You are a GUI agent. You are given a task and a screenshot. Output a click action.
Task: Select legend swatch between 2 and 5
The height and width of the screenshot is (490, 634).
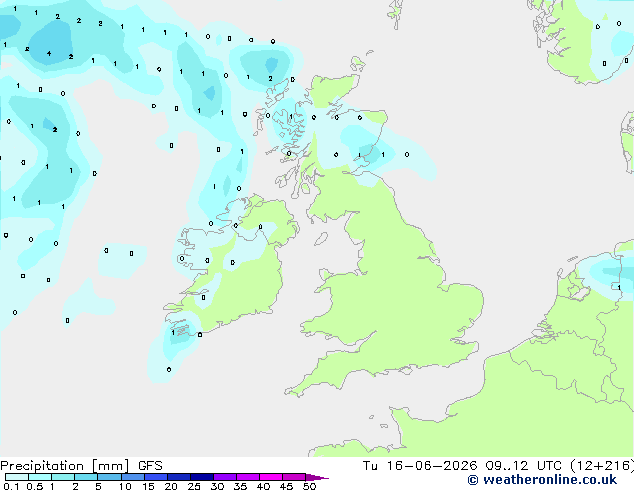(86, 477)
